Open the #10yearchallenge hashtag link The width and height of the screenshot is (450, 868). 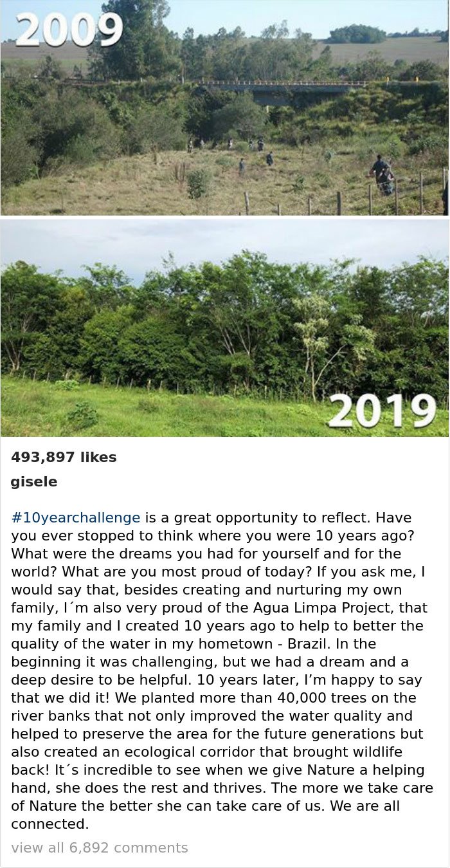pos(75,517)
